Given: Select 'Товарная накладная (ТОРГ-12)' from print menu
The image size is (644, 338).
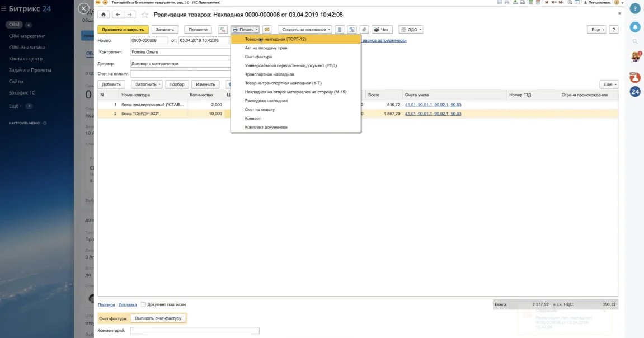Looking at the screenshot, I should click(275, 39).
